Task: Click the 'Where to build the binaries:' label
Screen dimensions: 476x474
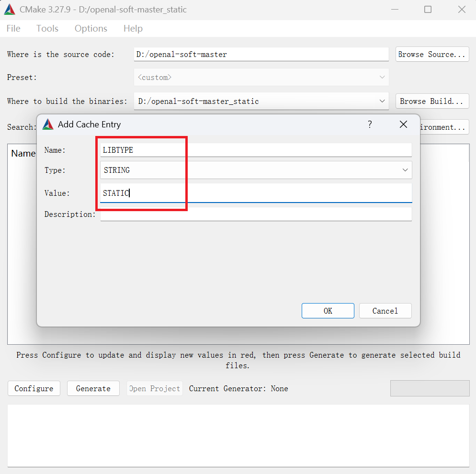Action: 67,101
